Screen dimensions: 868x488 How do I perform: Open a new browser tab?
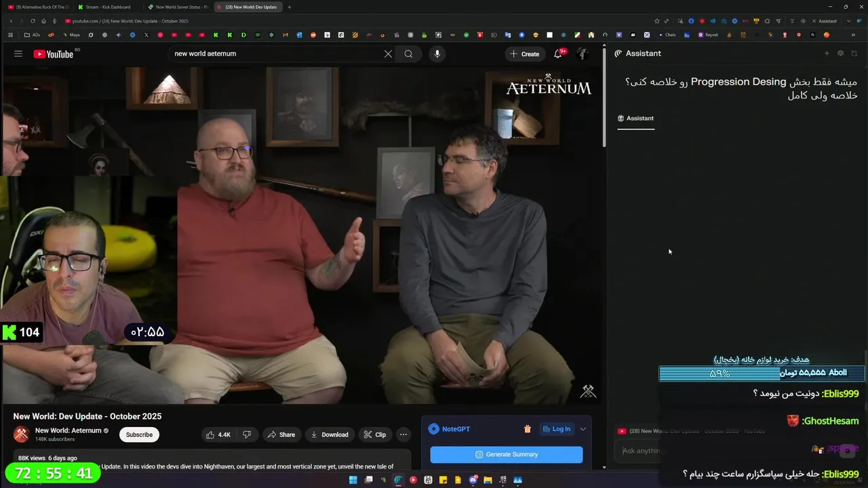290,7
